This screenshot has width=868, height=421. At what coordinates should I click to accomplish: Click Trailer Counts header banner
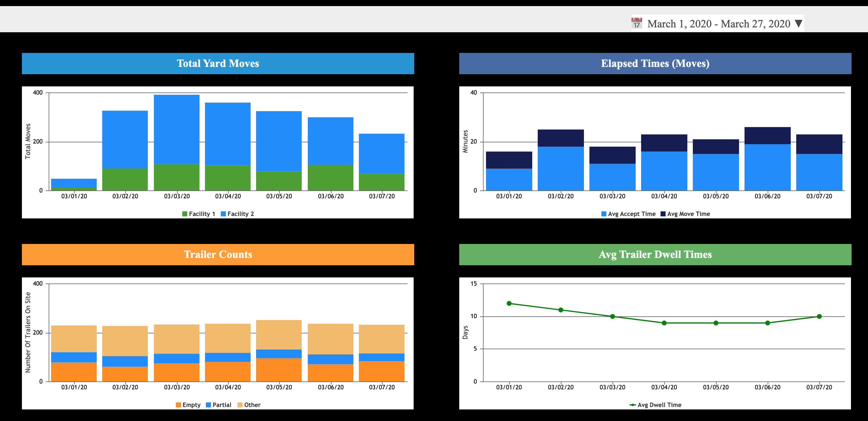[218, 255]
